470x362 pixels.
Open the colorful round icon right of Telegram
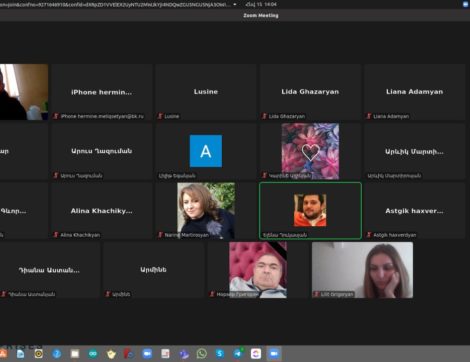coord(256,353)
